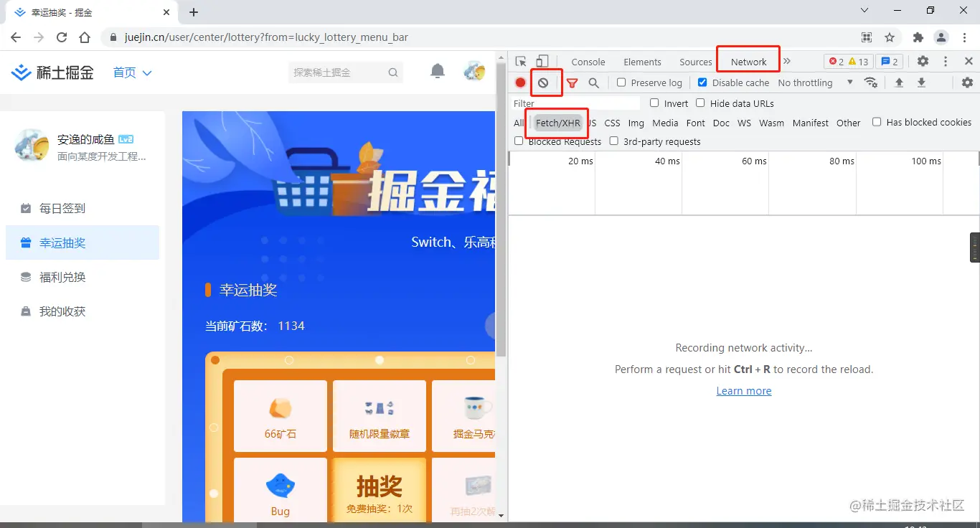
Task: Open the notification bell on Juejin
Action: (x=438, y=72)
